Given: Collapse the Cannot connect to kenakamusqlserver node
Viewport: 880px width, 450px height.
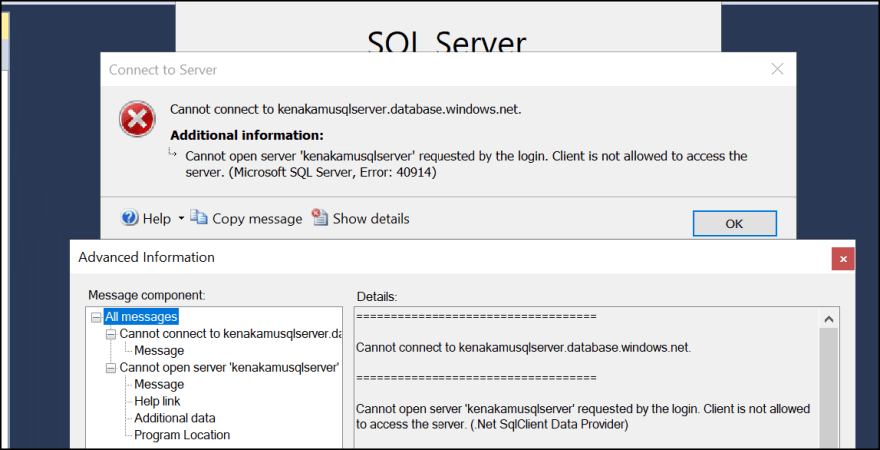Looking at the screenshot, I should (111, 334).
